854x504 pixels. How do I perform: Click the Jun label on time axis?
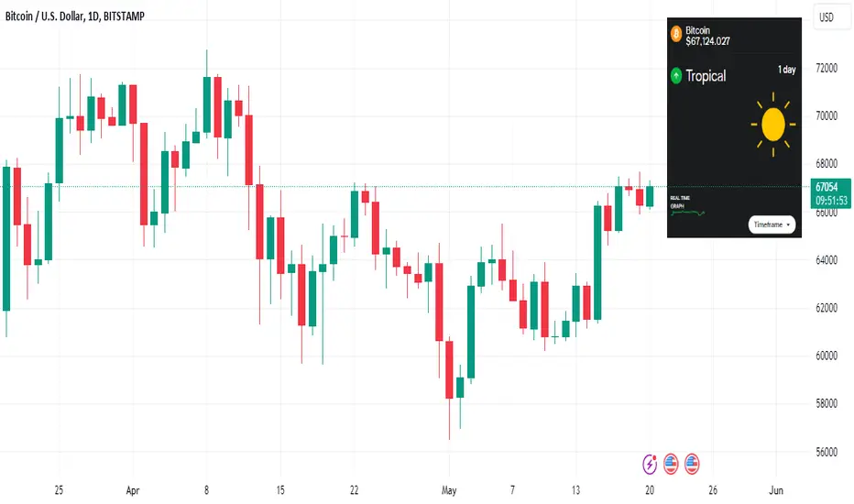coord(775,490)
